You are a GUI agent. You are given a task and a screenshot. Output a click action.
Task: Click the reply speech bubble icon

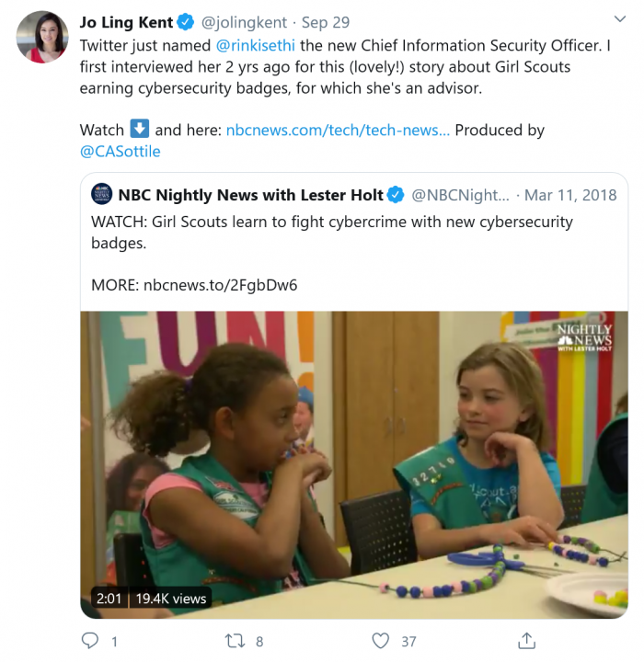click(89, 640)
